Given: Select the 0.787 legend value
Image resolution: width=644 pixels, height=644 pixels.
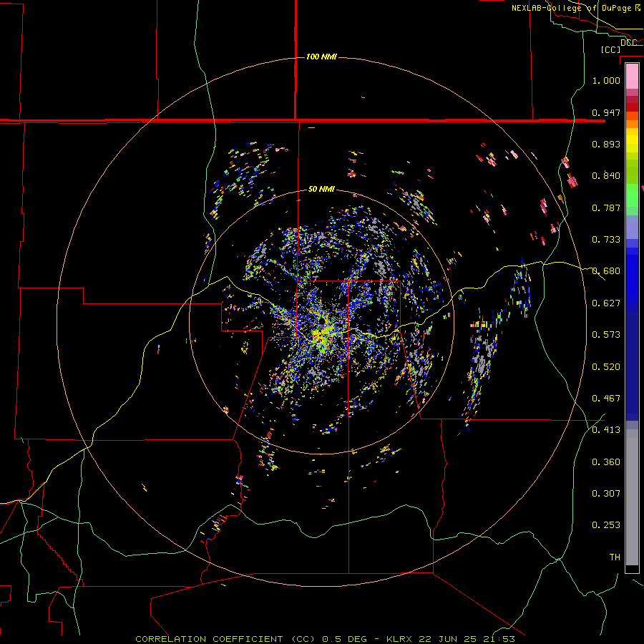Looking at the screenshot, I should click(x=606, y=208).
